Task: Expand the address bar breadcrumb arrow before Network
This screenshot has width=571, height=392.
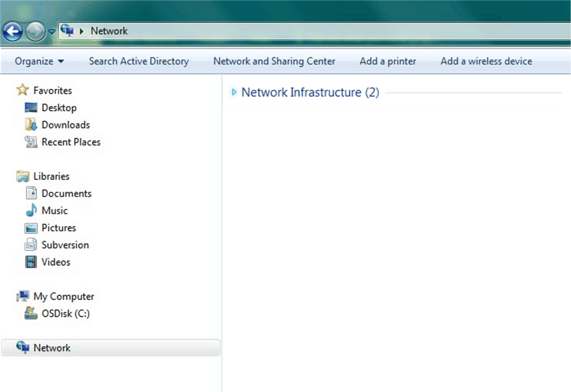Action: click(x=82, y=31)
